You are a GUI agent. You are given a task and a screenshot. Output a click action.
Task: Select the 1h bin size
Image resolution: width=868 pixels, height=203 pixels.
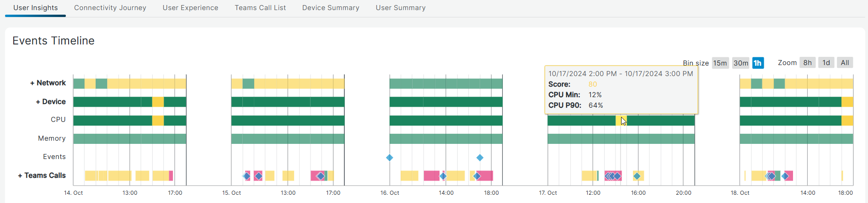pos(758,63)
